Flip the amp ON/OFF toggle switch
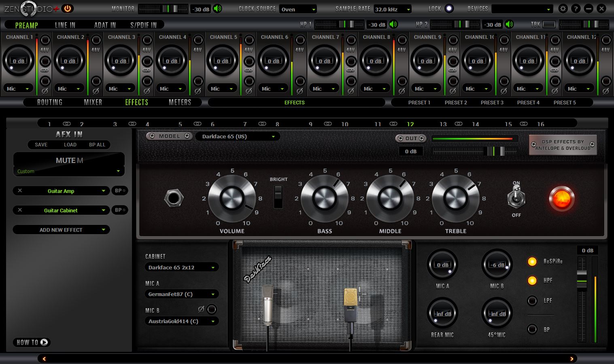614x364 pixels. coord(516,198)
